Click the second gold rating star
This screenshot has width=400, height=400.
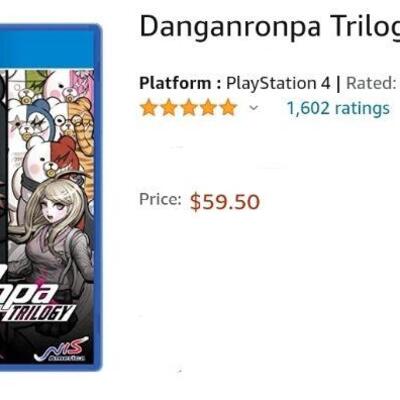pos(169,108)
